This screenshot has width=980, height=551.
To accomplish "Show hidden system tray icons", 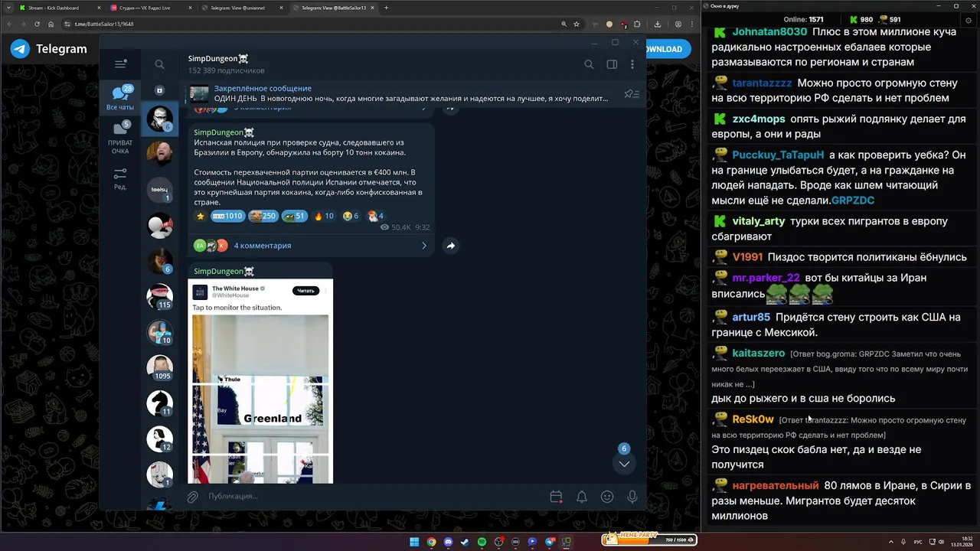I will pyautogui.click(x=891, y=542).
